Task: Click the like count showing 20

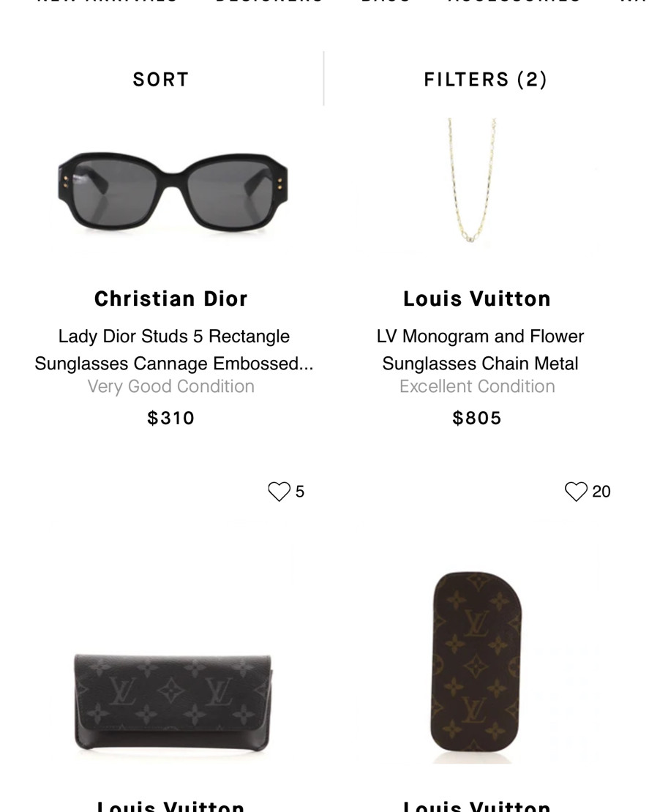Action: click(601, 492)
